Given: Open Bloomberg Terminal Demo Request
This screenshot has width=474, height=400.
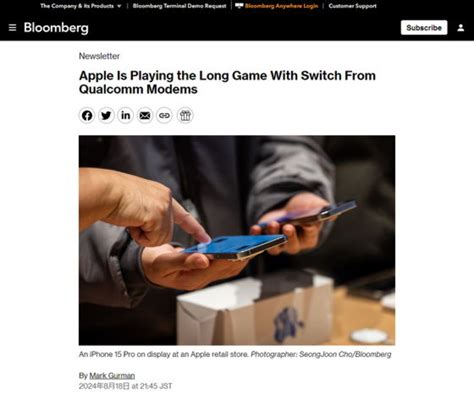Looking at the screenshot, I should (x=179, y=6).
